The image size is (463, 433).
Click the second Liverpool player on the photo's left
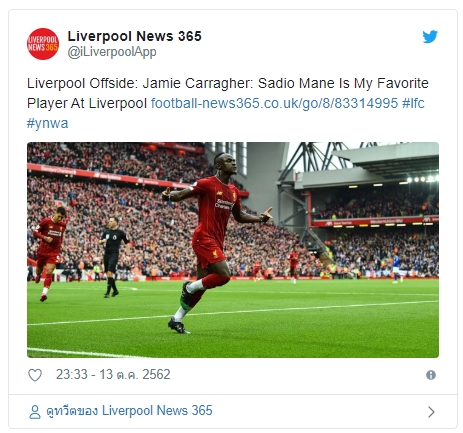click(x=49, y=253)
